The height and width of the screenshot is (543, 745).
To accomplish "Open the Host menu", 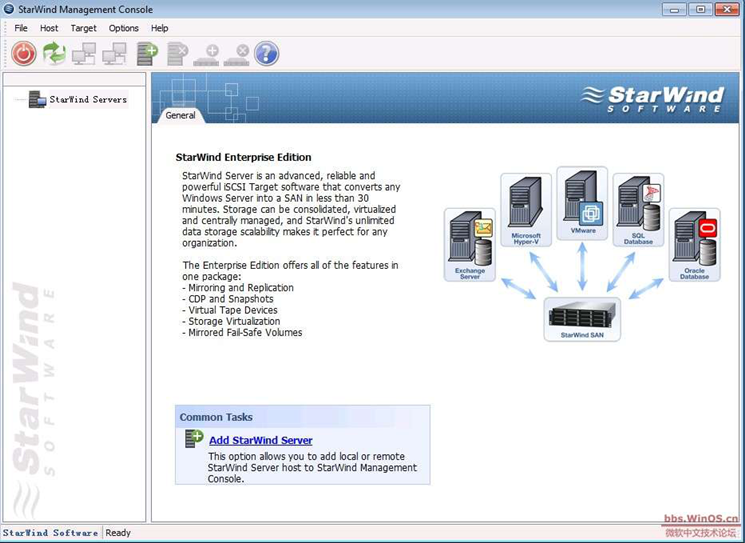I will coord(49,28).
